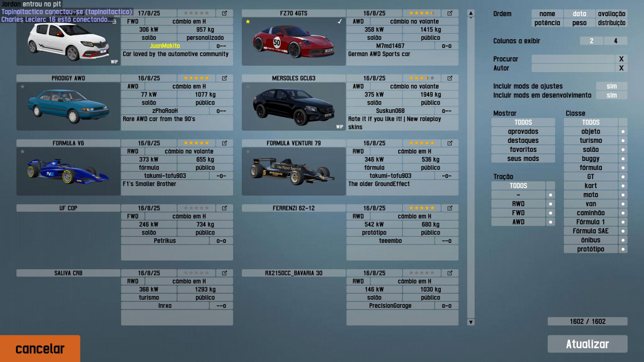Open external link icon for UF COP
Screen dimensions: 644x362
[x=224, y=208]
